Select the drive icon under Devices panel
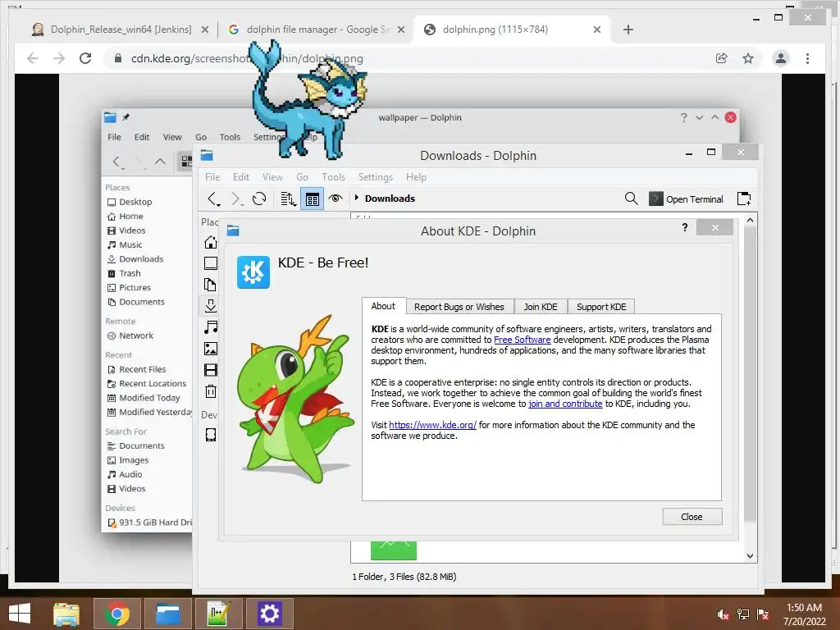The height and width of the screenshot is (630, 840). 211,435
